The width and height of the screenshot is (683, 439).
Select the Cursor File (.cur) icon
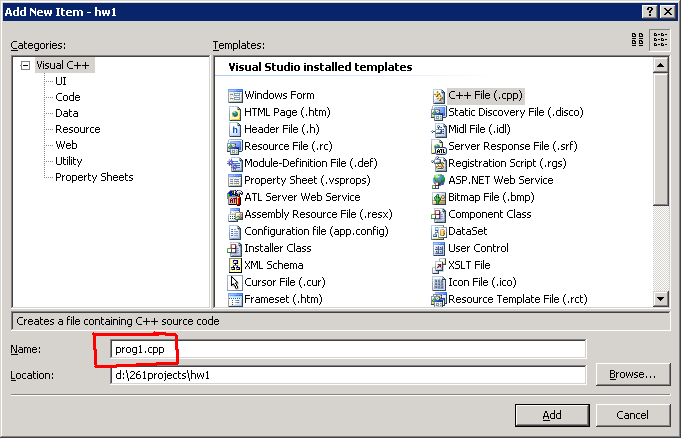coord(235,282)
